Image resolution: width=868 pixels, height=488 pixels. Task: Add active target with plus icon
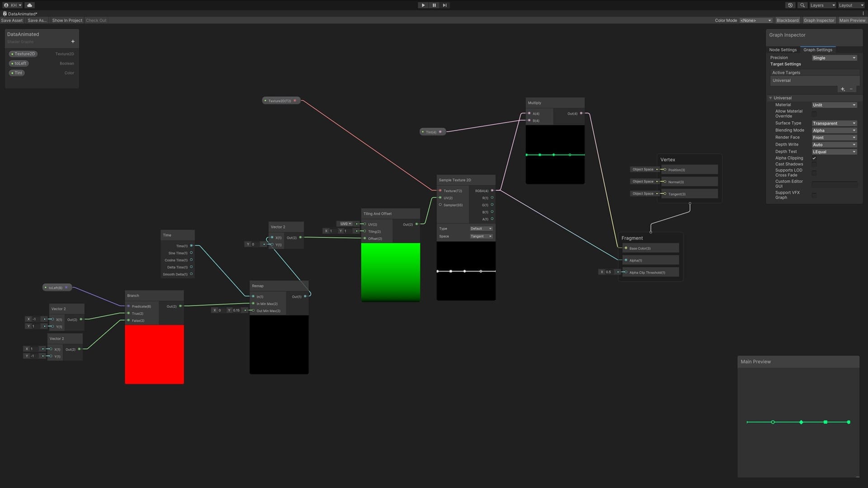pos(843,89)
